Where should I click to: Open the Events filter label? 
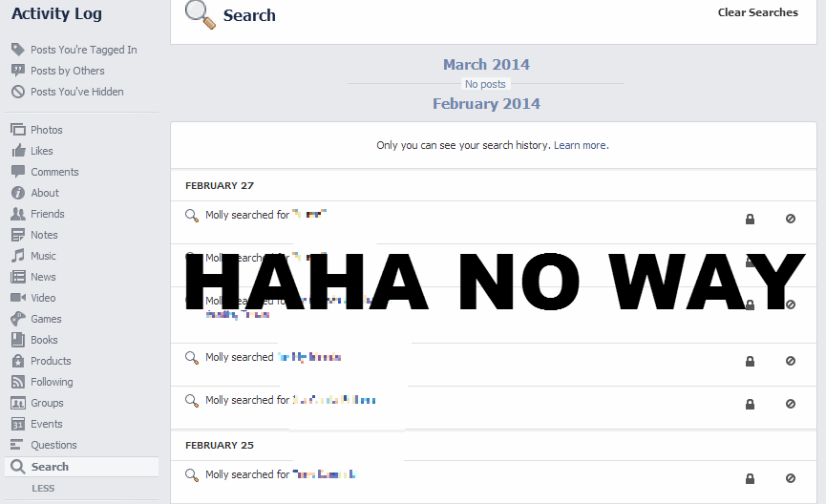tap(47, 424)
